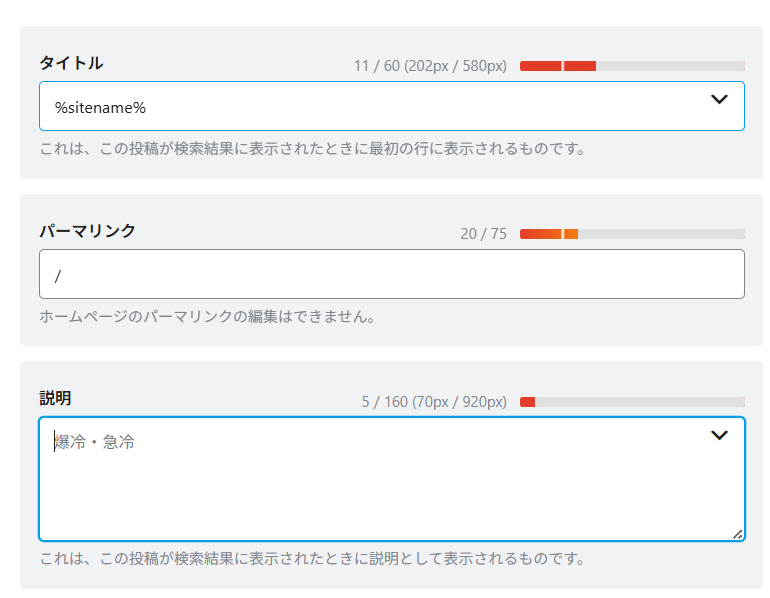Click the タイトル input containing %sitename%

pos(370,106)
